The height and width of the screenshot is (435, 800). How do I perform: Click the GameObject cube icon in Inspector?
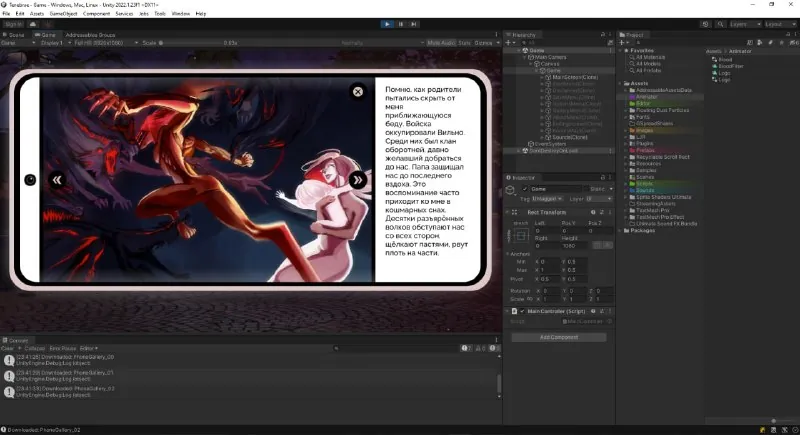coord(510,190)
